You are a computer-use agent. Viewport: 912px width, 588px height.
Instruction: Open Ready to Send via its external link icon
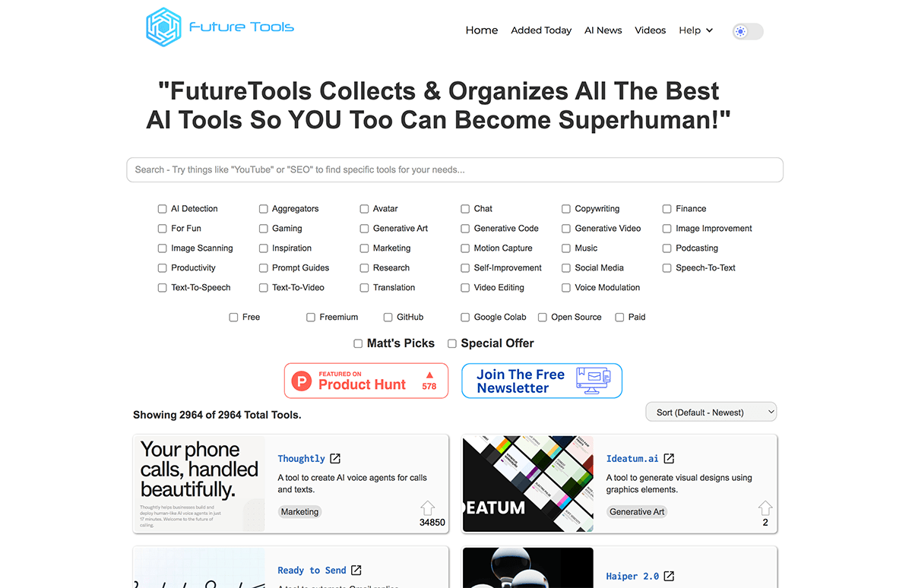(x=356, y=570)
